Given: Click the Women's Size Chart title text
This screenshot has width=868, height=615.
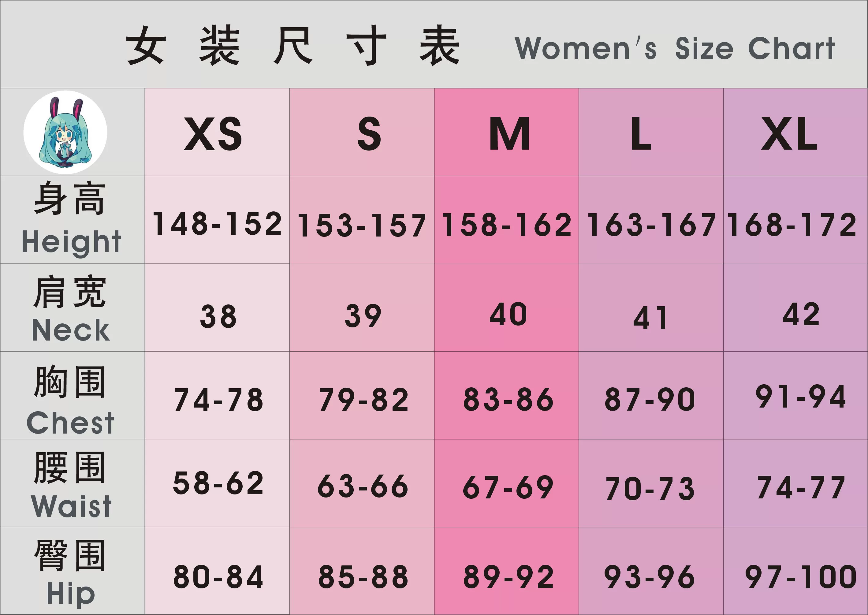Looking at the screenshot, I should (674, 48).
